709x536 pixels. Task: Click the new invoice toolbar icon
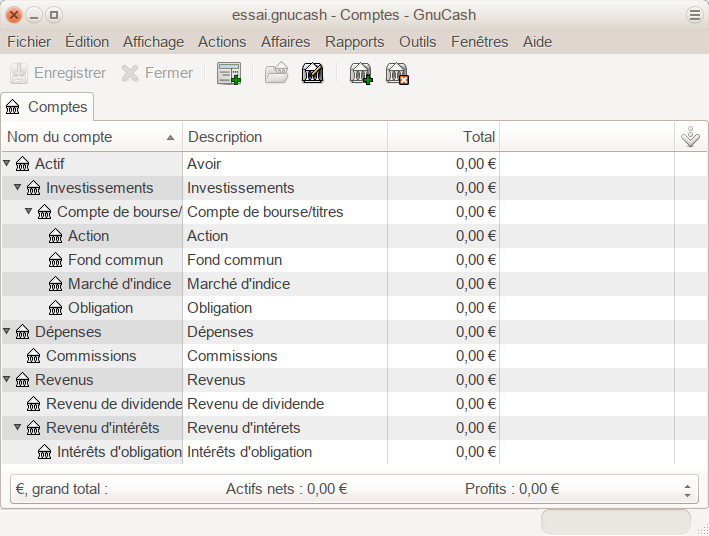pyautogui.click(x=229, y=73)
